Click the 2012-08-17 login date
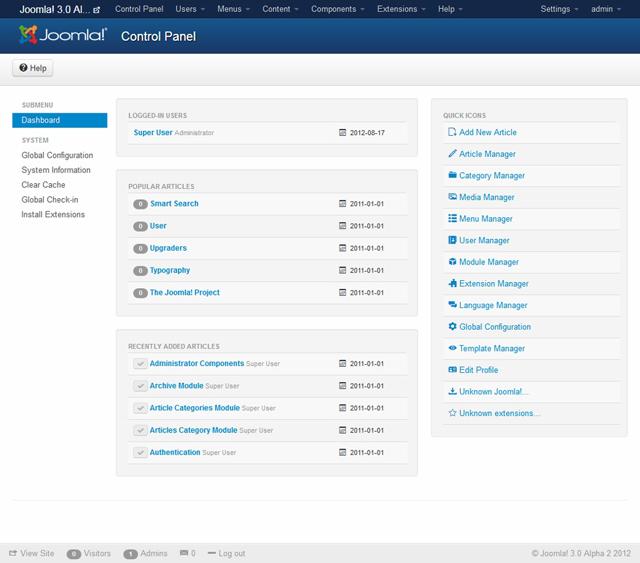This screenshot has width=640, height=563. click(x=367, y=133)
